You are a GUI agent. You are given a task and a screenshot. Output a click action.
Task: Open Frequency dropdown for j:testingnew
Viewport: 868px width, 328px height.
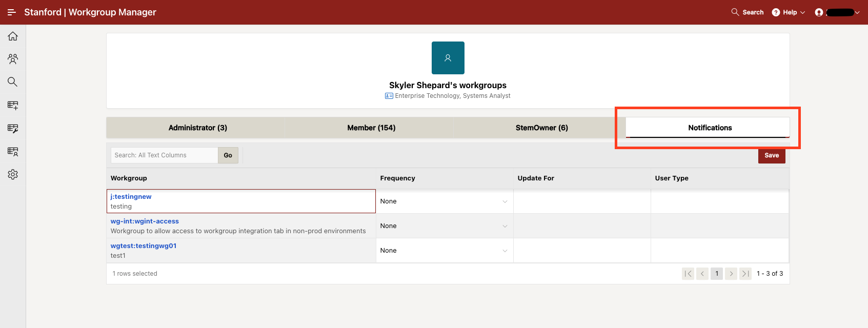445,201
